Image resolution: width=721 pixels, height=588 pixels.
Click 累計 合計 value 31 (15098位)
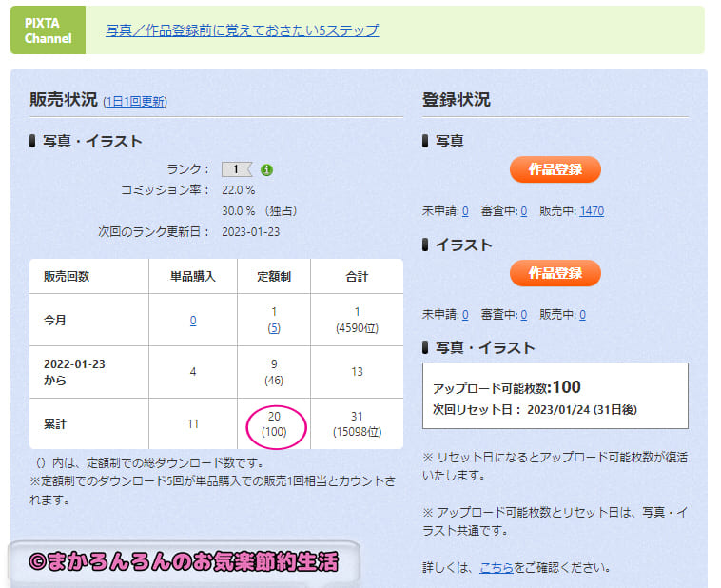point(357,423)
